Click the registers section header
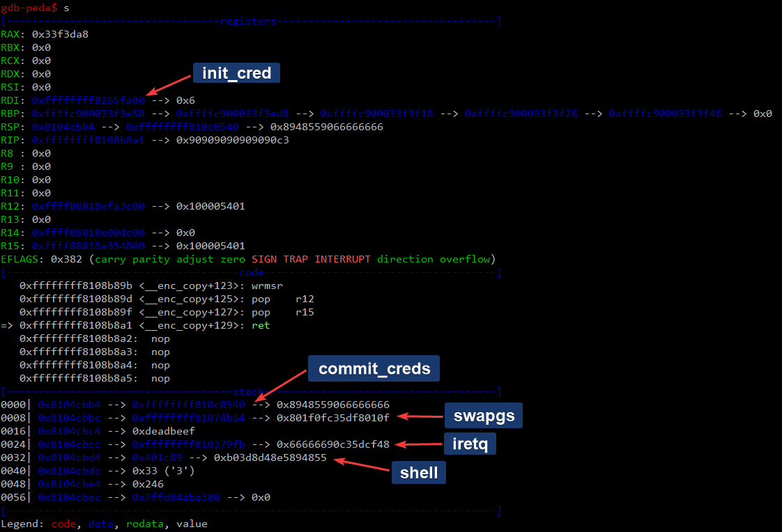782x532 pixels. 248,22
